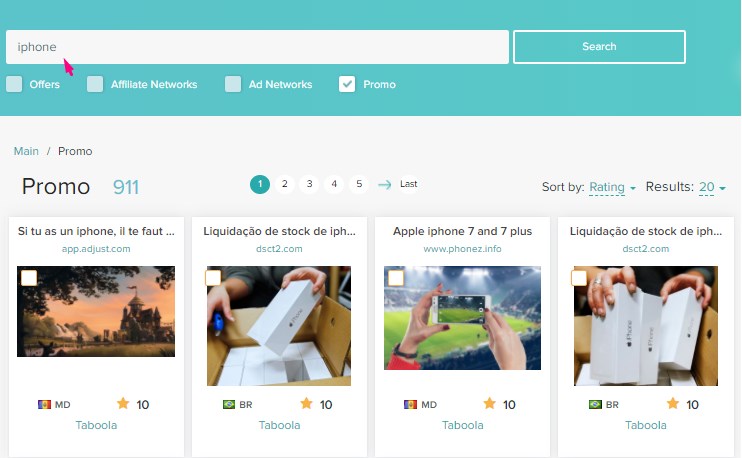The width and height of the screenshot is (742, 458).
Task: Enable the Affiliate Networks checkbox
Action: (95, 84)
